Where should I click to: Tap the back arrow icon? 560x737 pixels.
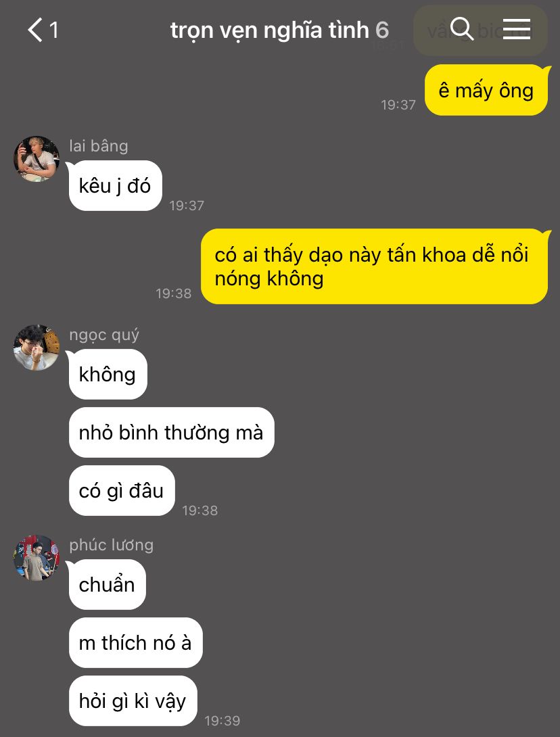[x=35, y=30]
